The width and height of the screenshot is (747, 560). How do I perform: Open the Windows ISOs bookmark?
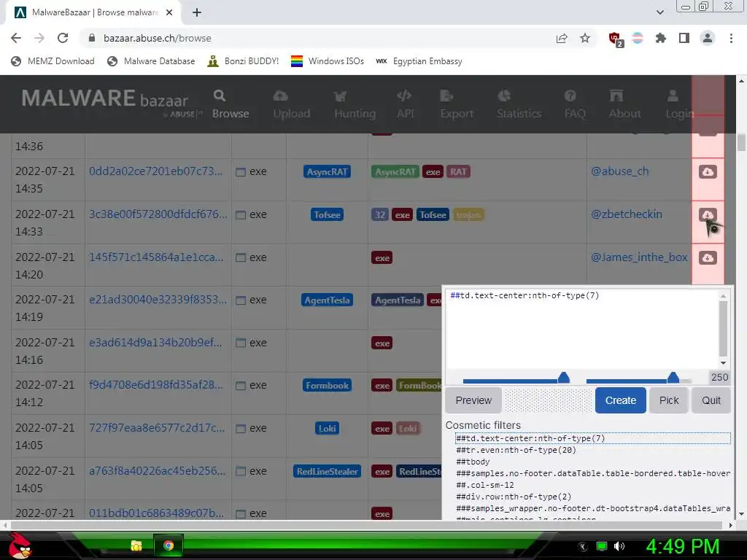tap(328, 61)
